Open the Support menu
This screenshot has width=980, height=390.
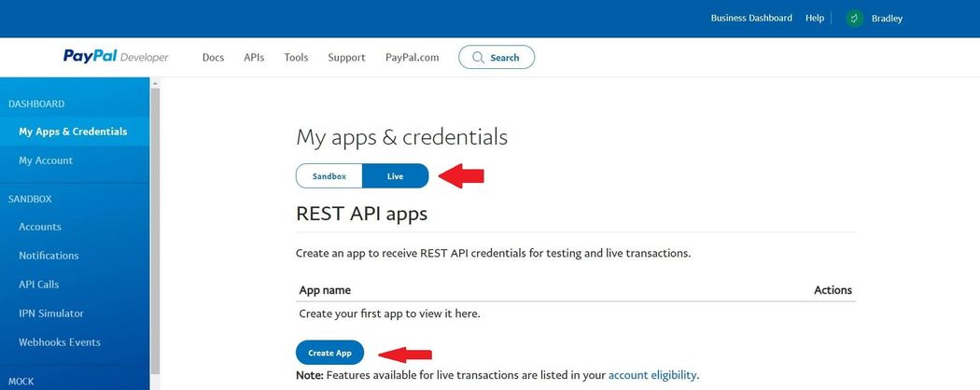346,58
